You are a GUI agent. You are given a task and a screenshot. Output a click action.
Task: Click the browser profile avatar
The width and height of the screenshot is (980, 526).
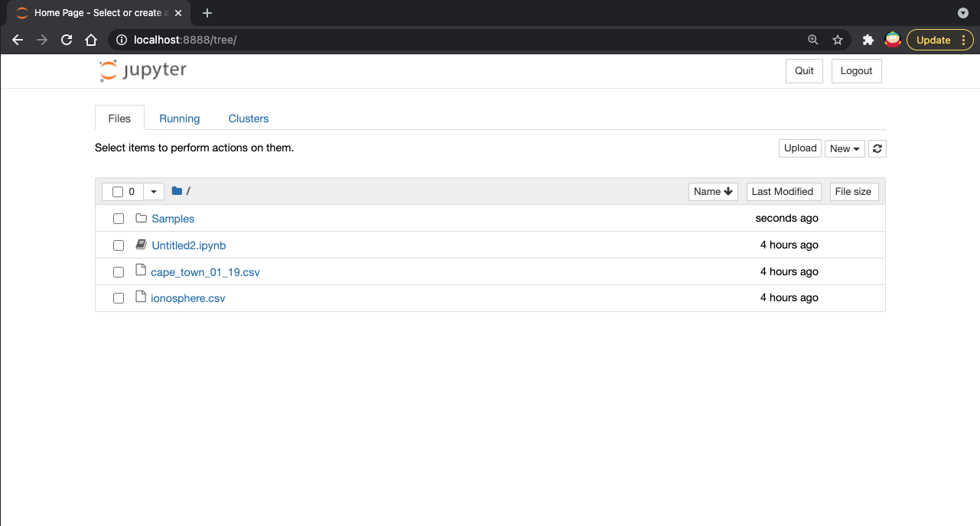[x=893, y=40]
